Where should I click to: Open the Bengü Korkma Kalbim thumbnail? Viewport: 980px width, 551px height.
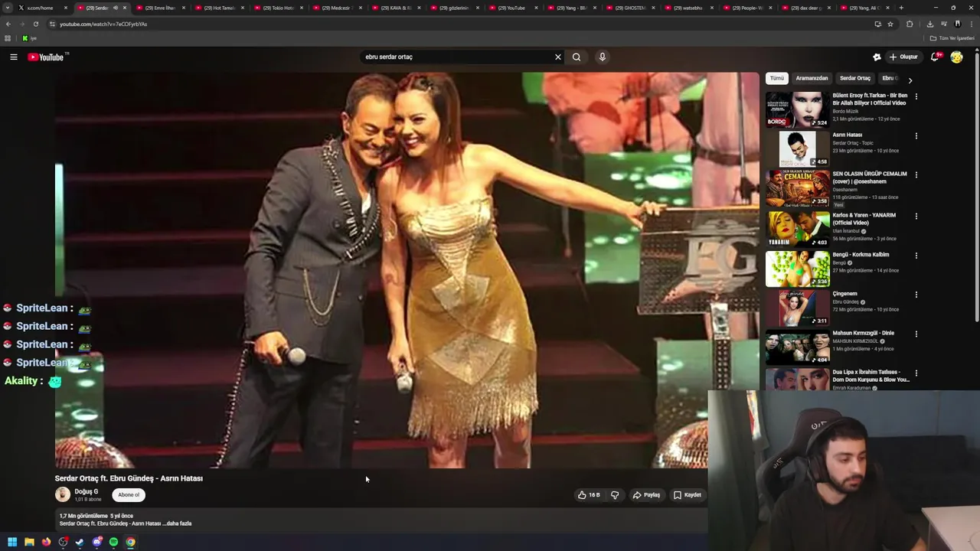[797, 268]
